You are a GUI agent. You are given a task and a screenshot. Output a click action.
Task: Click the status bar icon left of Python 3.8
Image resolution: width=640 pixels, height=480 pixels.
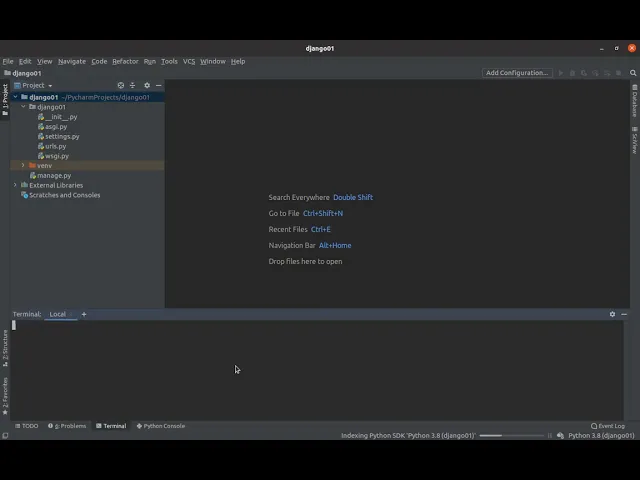point(560,436)
